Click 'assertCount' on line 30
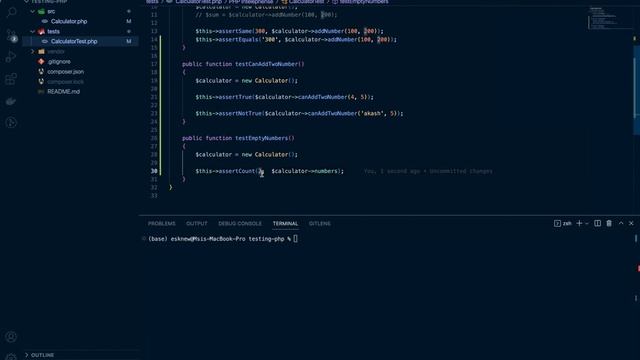 coord(237,171)
